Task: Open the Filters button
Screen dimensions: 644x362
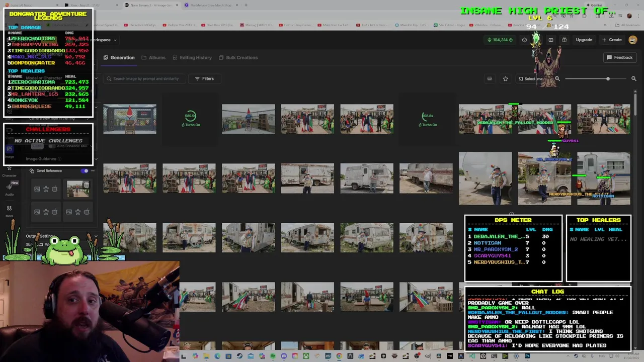Action: click(x=204, y=78)
